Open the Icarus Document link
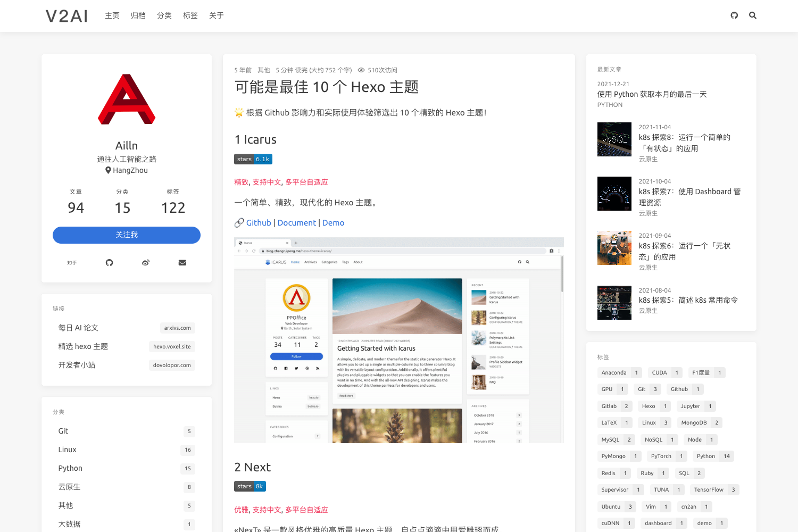This screenshot has width=798, height=532. click(297, 223)
